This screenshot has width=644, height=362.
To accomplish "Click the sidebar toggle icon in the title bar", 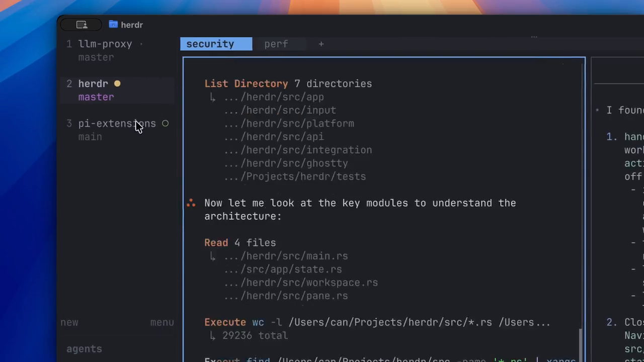I will (x=82, y=25).
